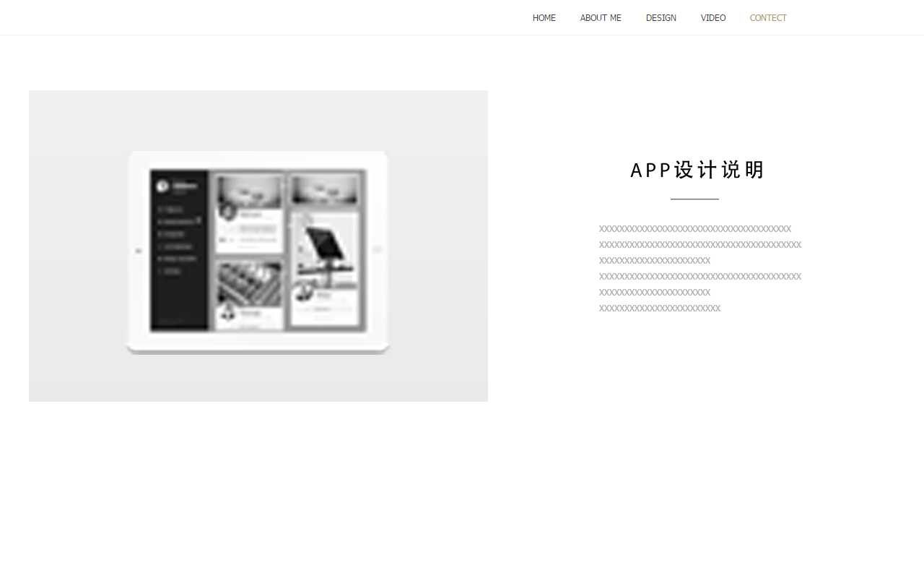
Task: Open the HOME navigation link
Action: [544, 18]
